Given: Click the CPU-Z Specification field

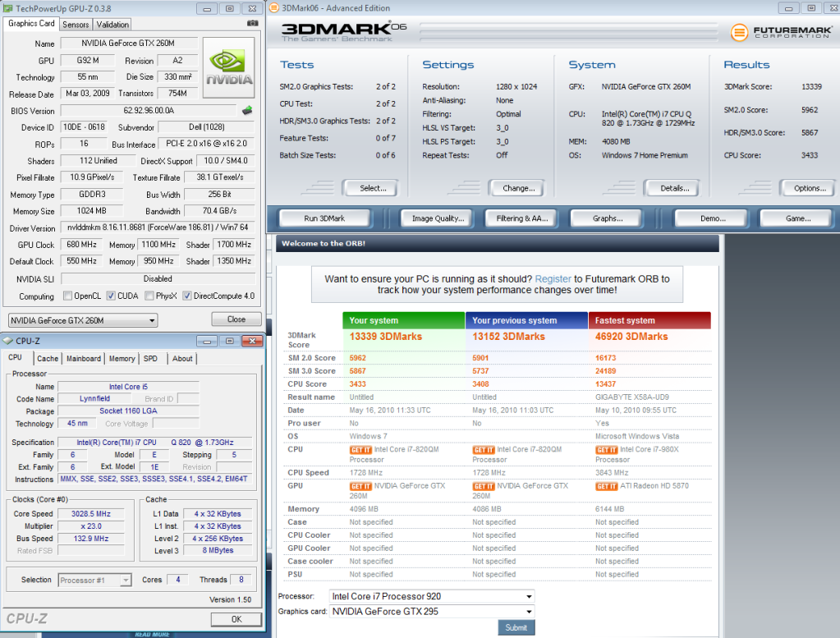Looking at the screenshot, I should [x=155, y=443].
